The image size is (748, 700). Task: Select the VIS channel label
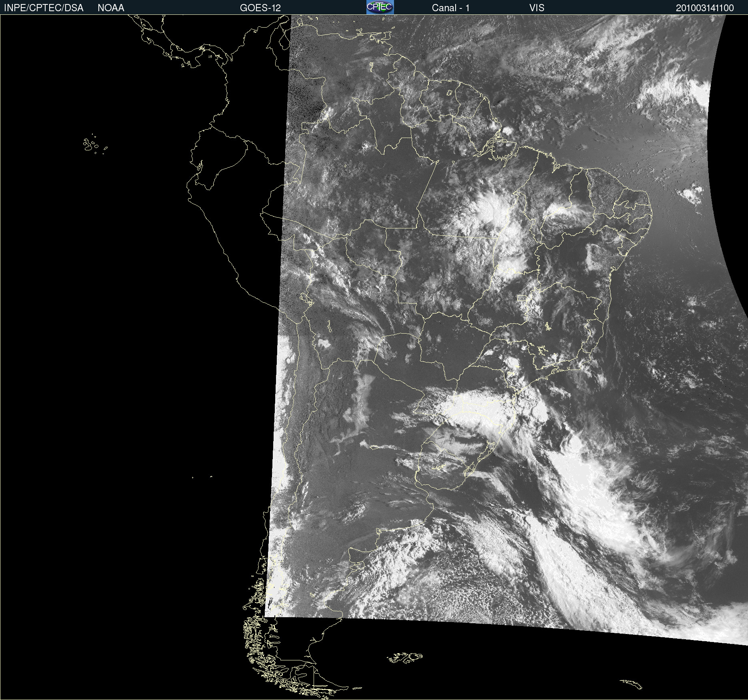(x=537, y=8)
